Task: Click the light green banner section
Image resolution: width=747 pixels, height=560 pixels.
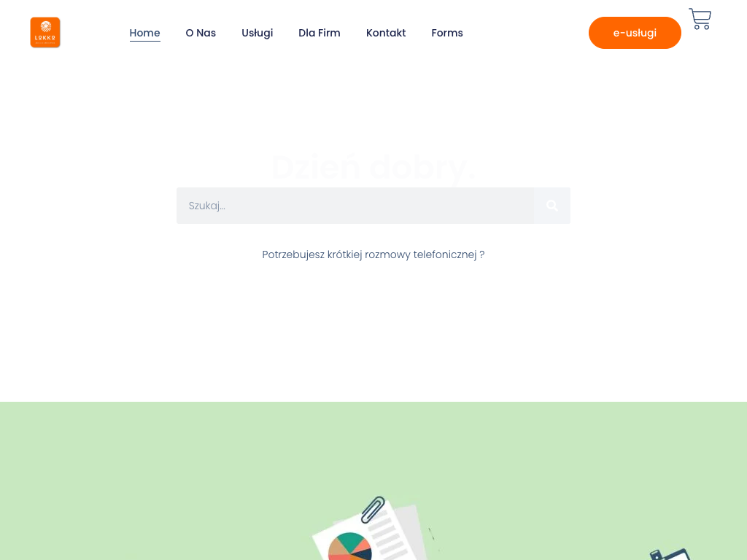Action: (x=373, y=481)
